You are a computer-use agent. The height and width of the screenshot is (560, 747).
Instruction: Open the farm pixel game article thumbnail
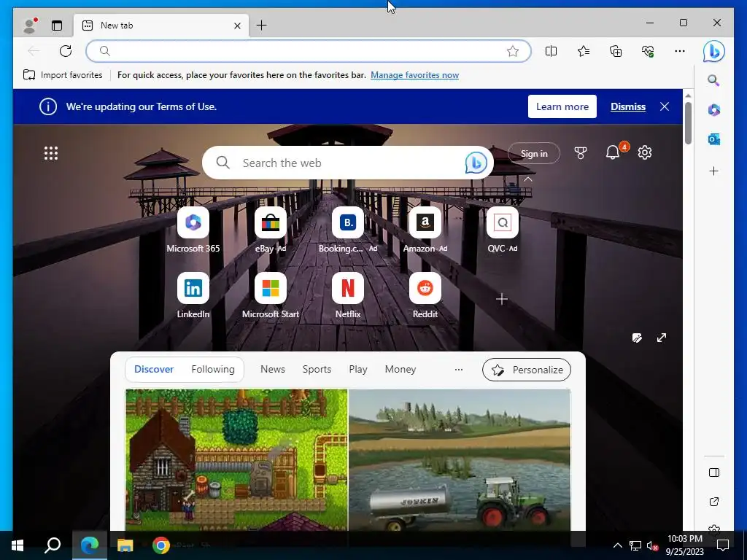pos(236,459)
